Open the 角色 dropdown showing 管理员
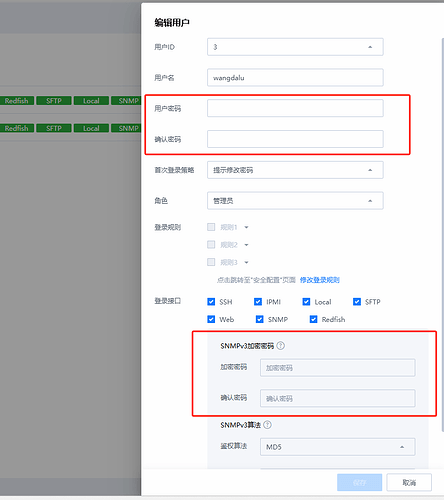Image resolution: width=444 pixels, height=500 pixels. (295, 201)
